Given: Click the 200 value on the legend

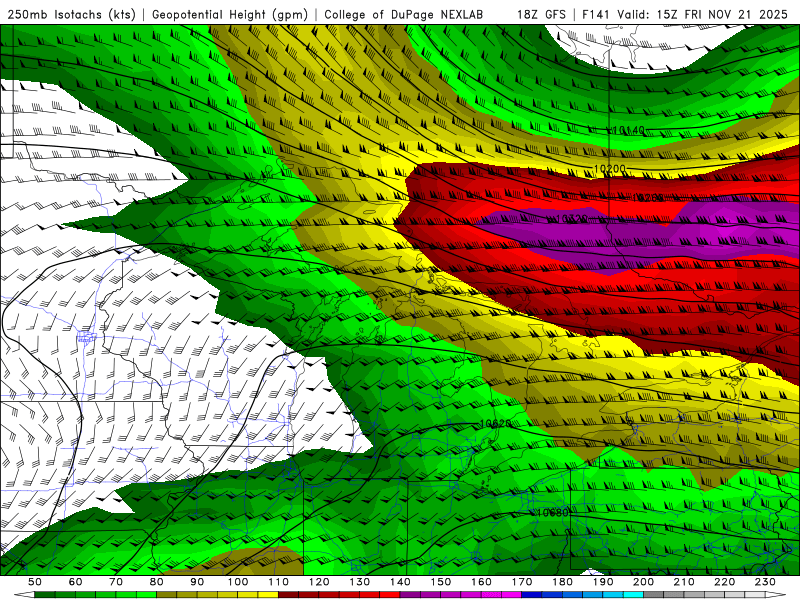Looking at the screenshot, I should click(643, 582).
